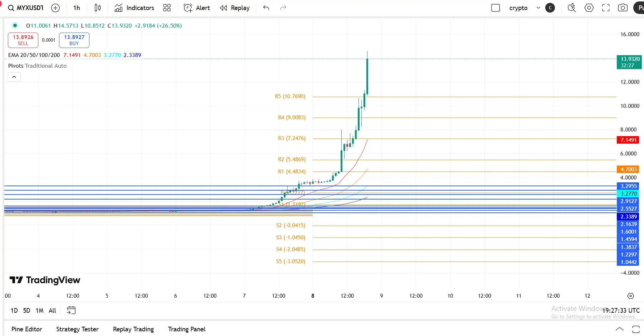This screenshot has width=644, height=336.
Task: Click the 3.2955 blue line price label
Action: [x=628, y=186]
